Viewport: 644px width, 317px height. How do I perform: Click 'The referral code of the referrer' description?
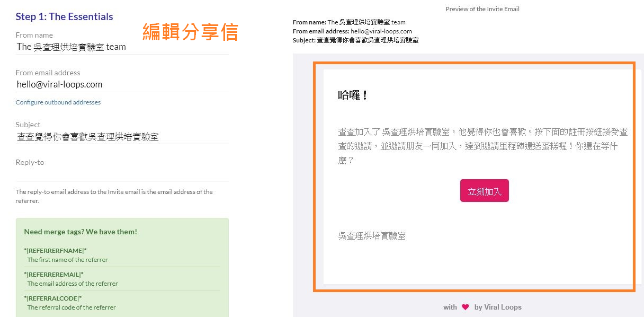click(x=71, y=307)
